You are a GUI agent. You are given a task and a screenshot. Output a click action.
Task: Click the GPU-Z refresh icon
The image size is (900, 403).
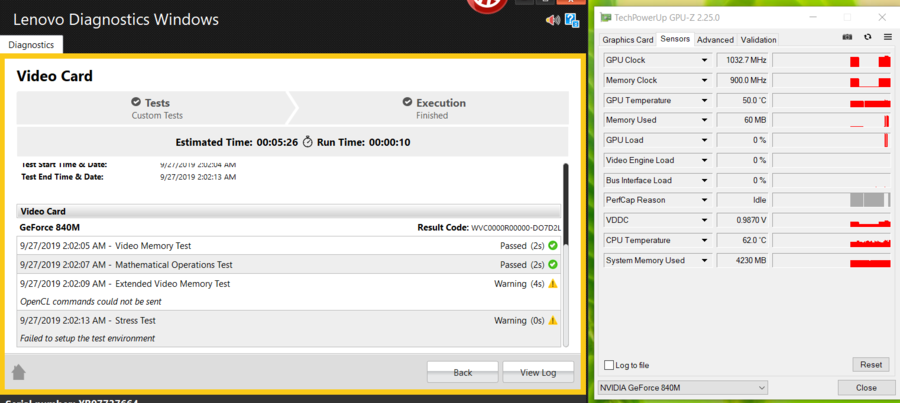coord(868,37)
